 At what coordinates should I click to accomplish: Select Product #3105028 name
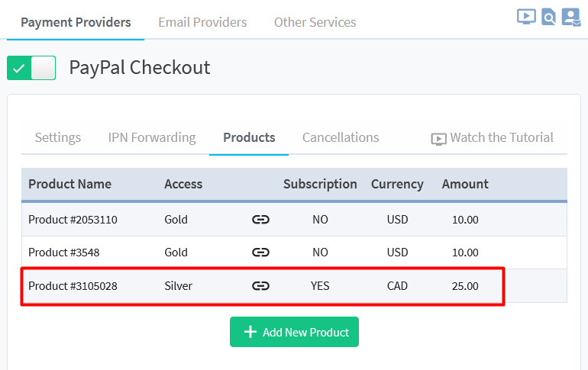73,286
